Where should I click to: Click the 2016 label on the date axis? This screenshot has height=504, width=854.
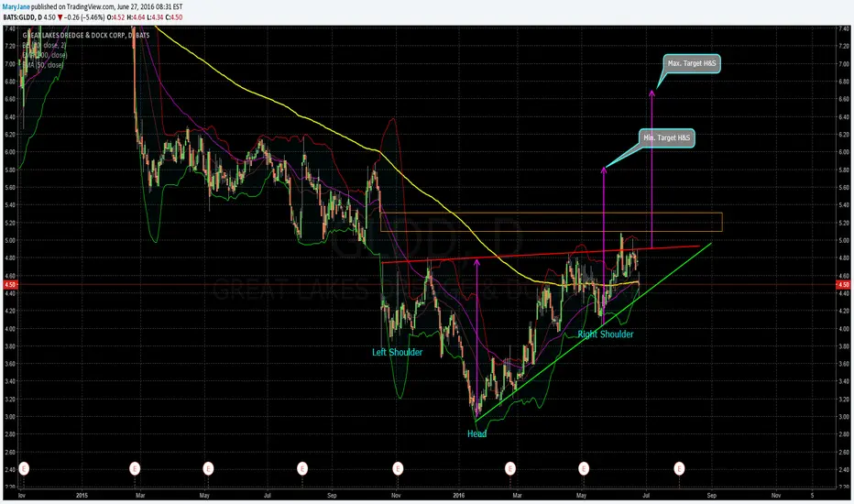click(458, 495)
